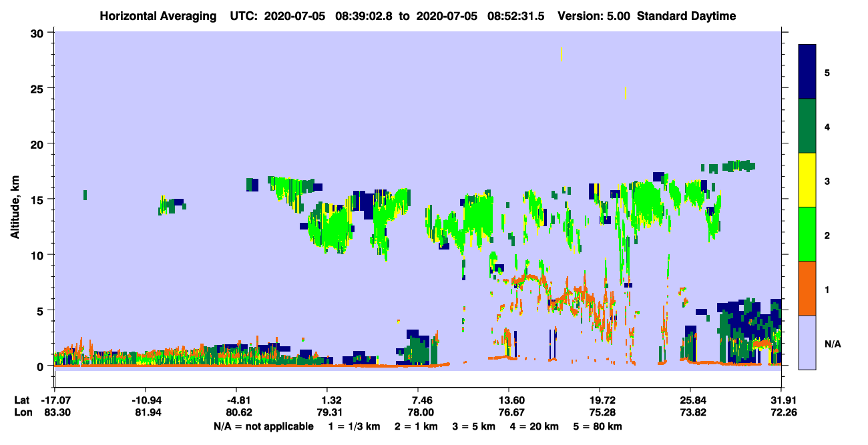Click the colorbar label N/A
Image resolution: width=868 pixels, height=445 pixels.
832,344
